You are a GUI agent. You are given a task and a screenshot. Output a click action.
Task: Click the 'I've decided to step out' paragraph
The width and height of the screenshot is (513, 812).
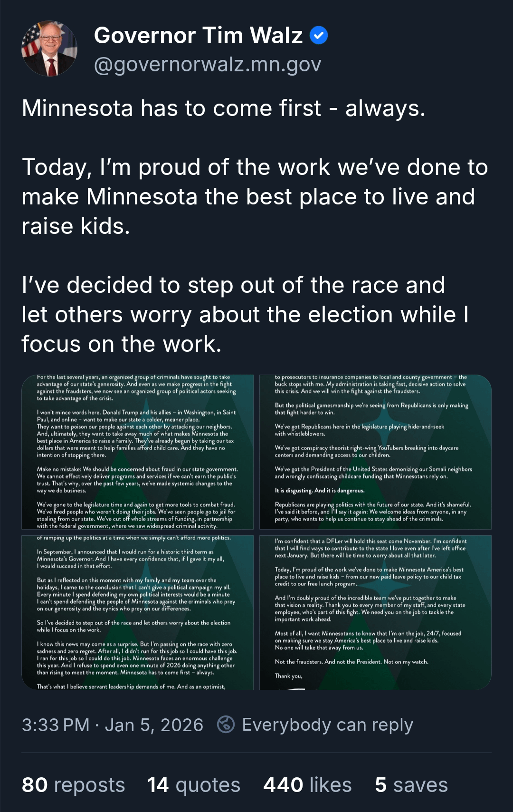point(245,314)
